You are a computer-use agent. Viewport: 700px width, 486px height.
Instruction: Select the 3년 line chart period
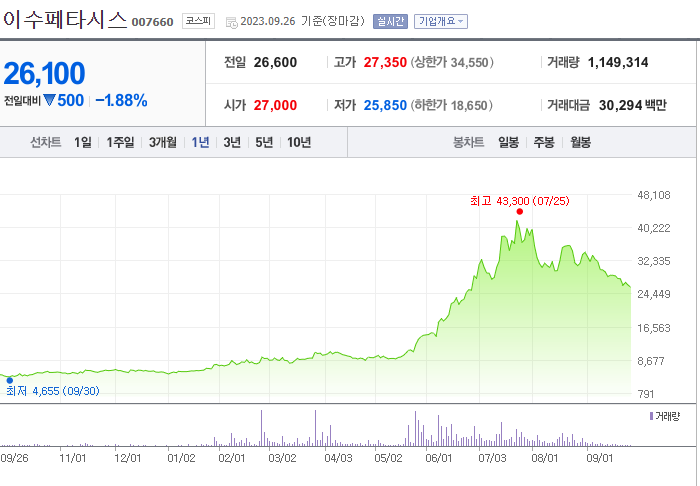(232, 142)
